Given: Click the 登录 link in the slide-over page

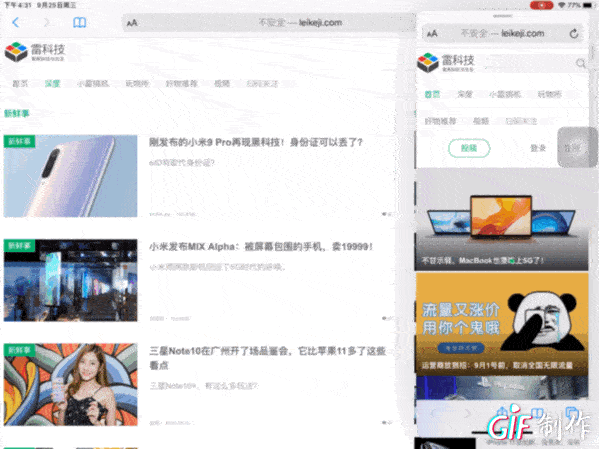Looking at the screenshot, I should pos(538,148).
